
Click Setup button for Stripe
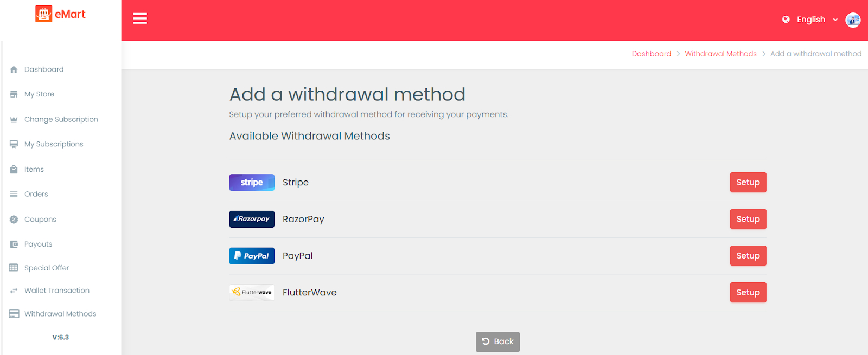pos(748,183)
